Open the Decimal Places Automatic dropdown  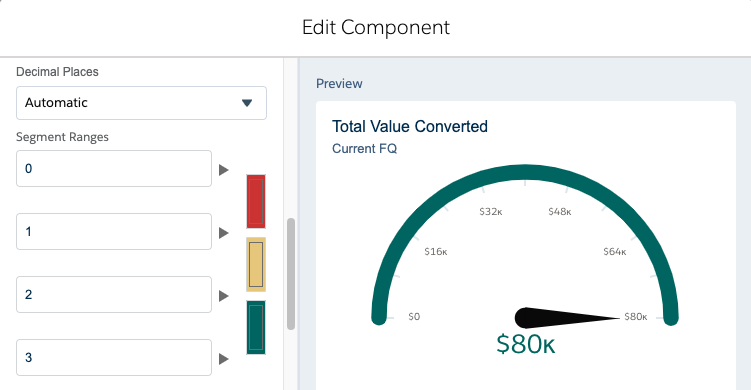coord(141,103)
